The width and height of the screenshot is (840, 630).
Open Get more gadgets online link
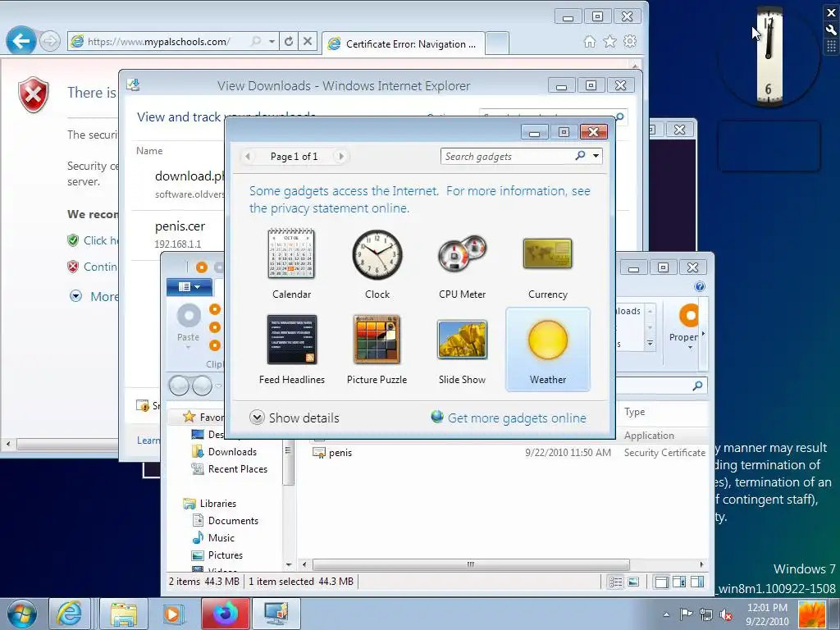coord(509,418)
